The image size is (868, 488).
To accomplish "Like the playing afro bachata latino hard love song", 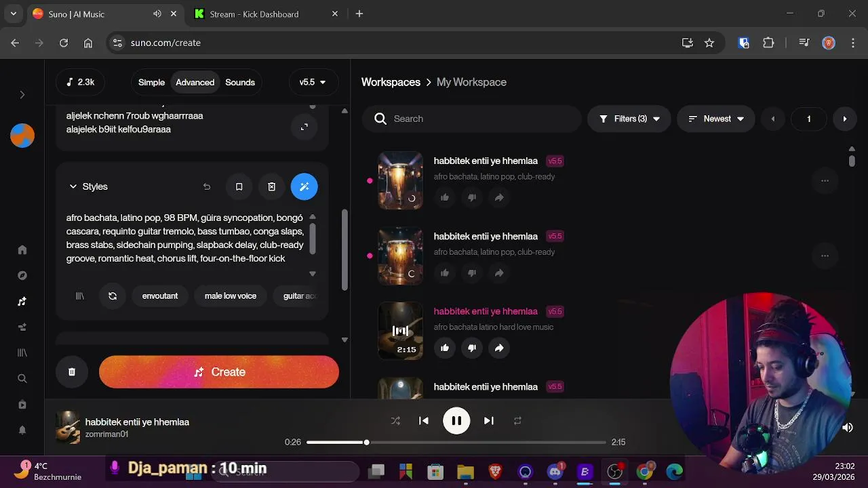I will [445, 348].
